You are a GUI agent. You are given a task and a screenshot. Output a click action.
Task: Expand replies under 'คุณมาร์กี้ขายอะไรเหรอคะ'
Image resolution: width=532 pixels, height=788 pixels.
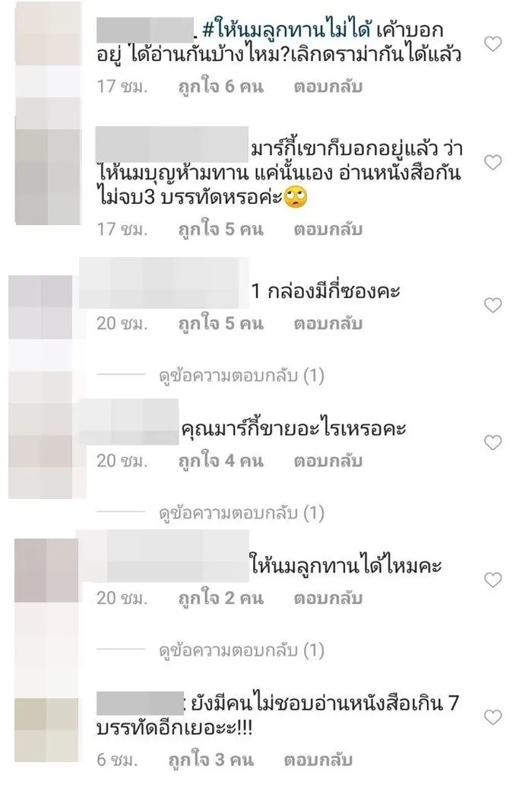pyautogui.click(x=242, y=513)
